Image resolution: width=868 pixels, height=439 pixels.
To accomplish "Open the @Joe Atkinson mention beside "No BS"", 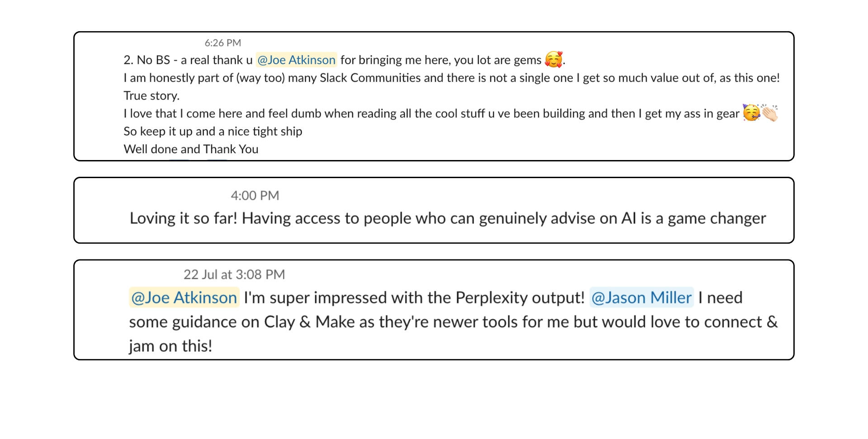I will coord(296,60).
